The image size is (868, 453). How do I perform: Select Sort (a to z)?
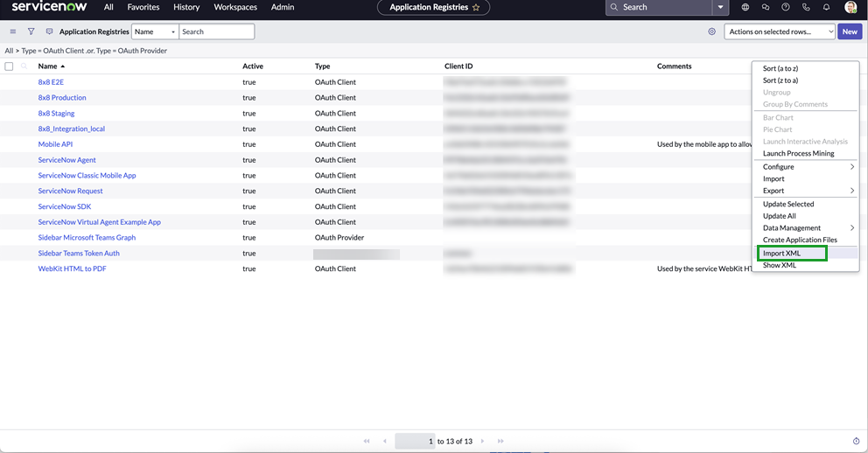click(780, 68)
